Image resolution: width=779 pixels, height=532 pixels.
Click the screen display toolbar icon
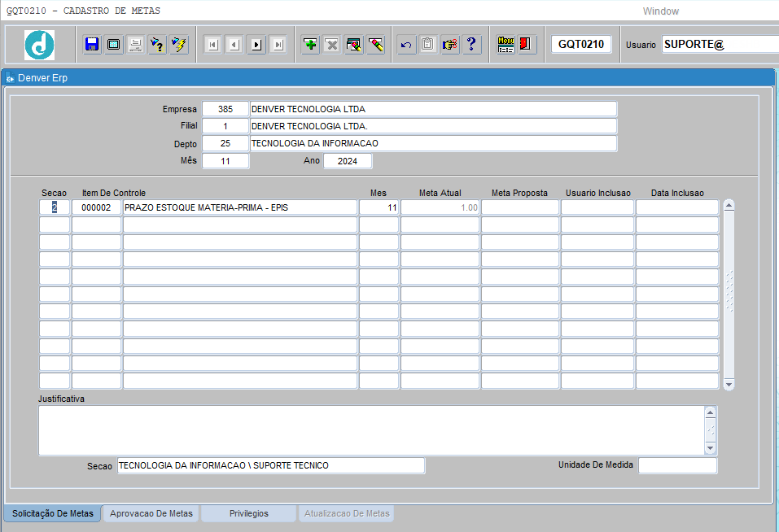(x=114, y=45)
